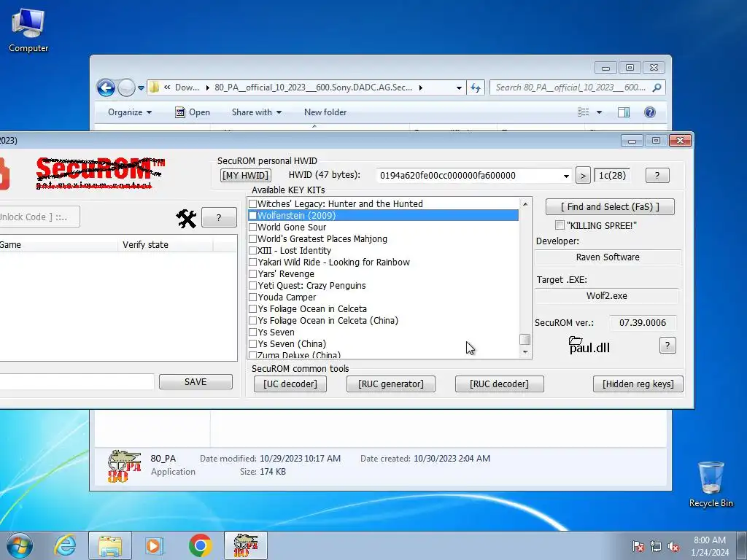
Task: Open the [UC decoder] tool
Action: (290, 384)
